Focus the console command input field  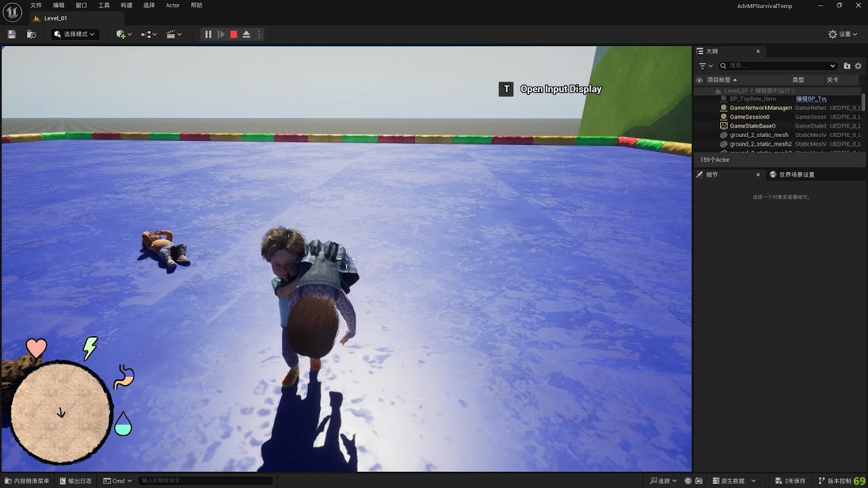click(x=205, y=481)
